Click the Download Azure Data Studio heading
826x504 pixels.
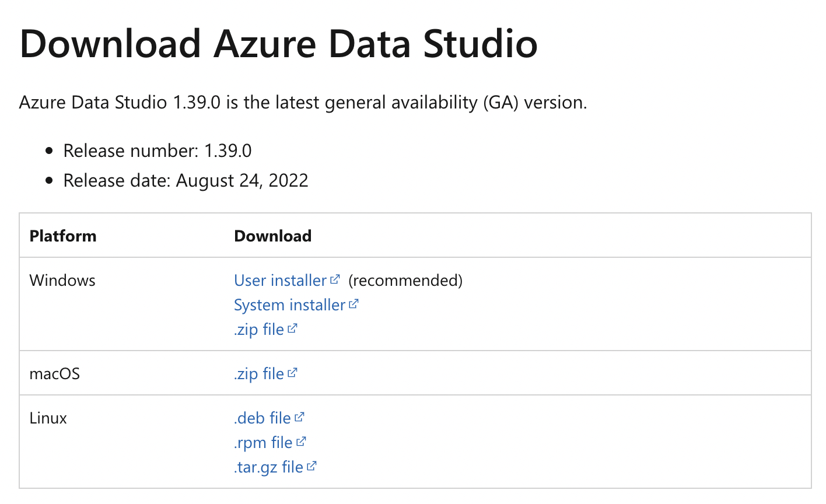[278, 44]
